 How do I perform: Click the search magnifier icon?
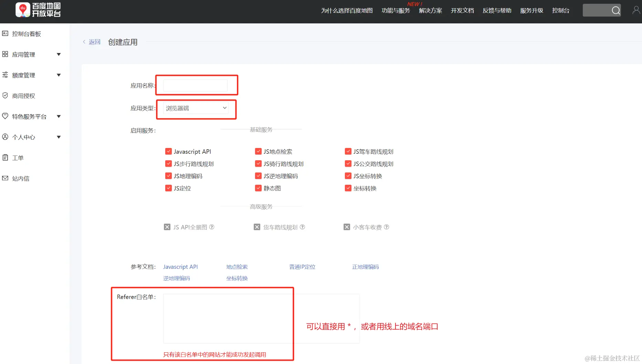pyautogui.click(x=616, y=10)
